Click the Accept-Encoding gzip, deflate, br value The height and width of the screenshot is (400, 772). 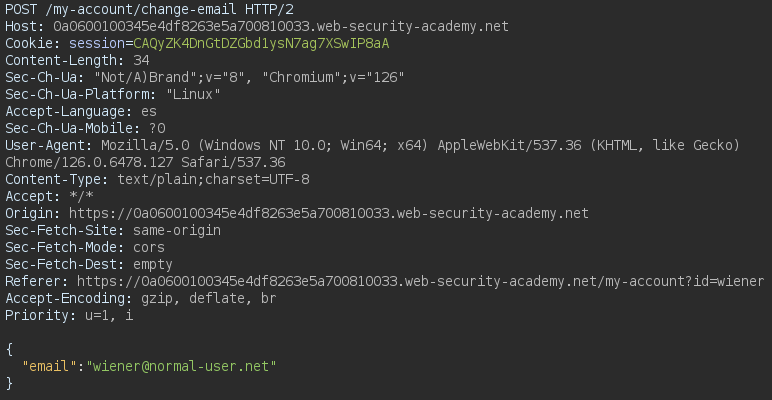point(205,299)
